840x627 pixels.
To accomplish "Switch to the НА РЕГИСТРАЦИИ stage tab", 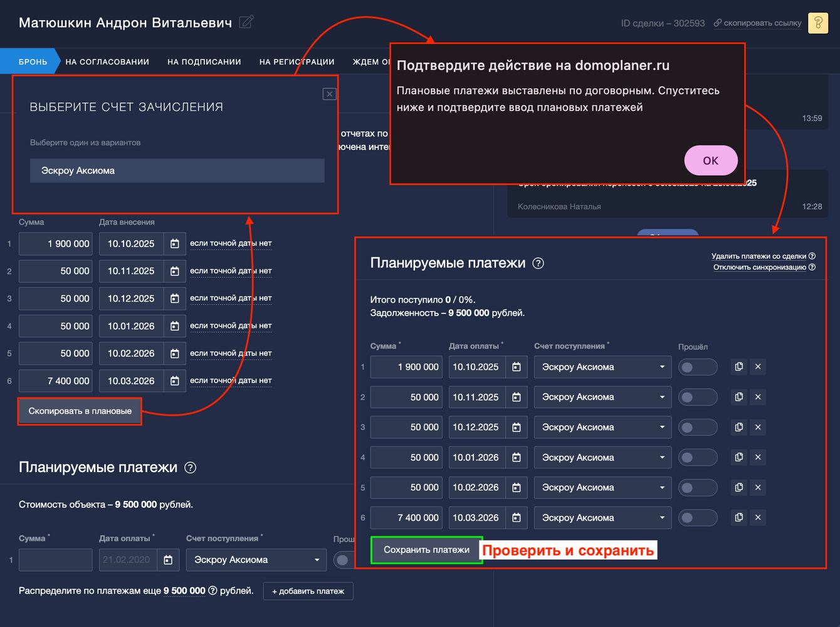I will tap(297, 62).
